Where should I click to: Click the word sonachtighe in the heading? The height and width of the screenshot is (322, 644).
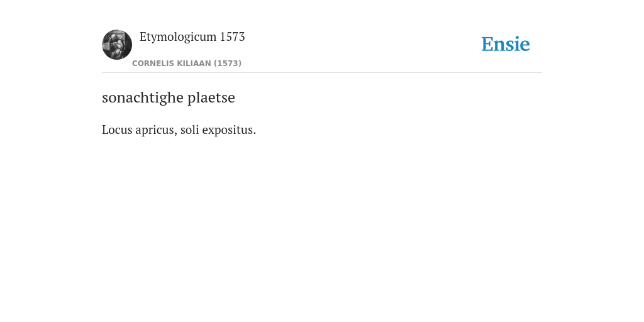[143, 97]
